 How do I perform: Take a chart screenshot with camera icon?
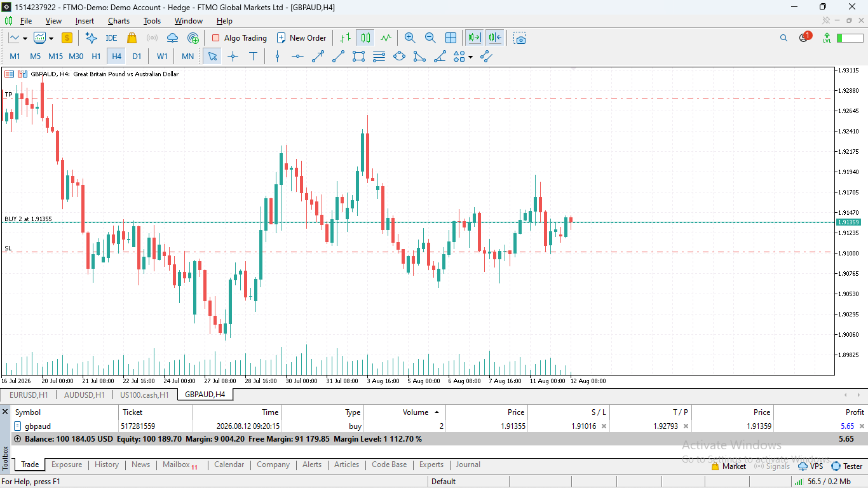(520, 38)
